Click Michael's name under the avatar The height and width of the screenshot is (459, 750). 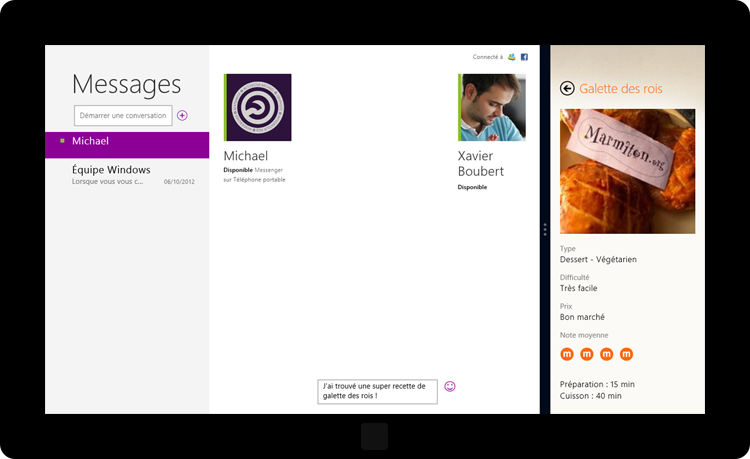(x=246, y=156)
